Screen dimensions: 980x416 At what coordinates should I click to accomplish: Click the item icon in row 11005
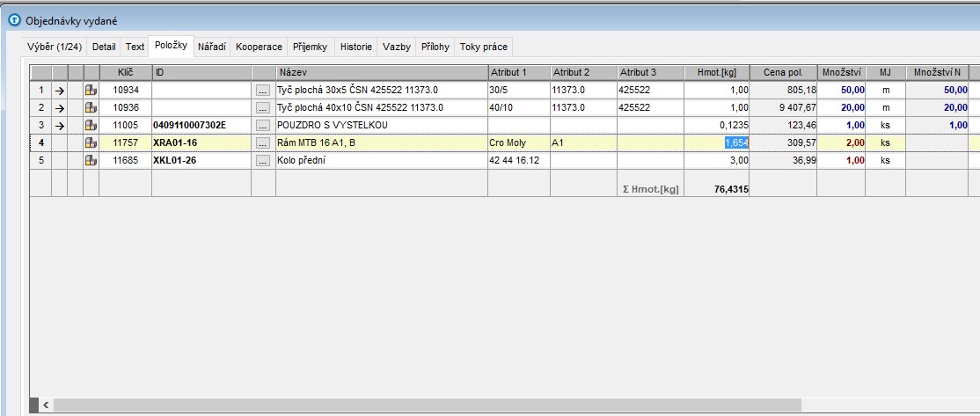coord(91,125)
